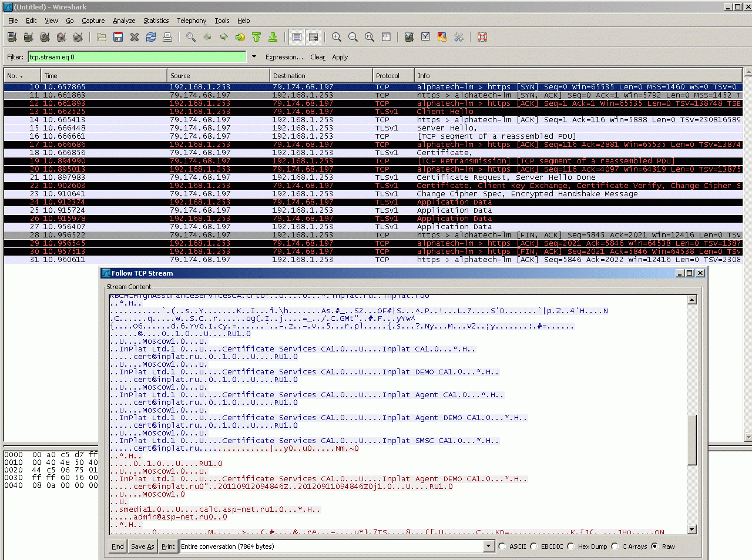
Task: Open the Edit menu
Action: click(x=31, y=21)
